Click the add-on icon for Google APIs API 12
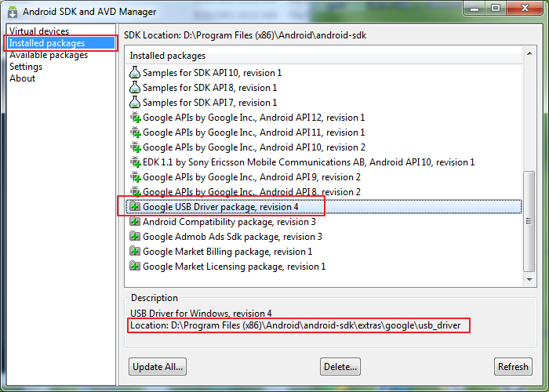Viewport: 549px width, 392px height. tap(135, 118)
